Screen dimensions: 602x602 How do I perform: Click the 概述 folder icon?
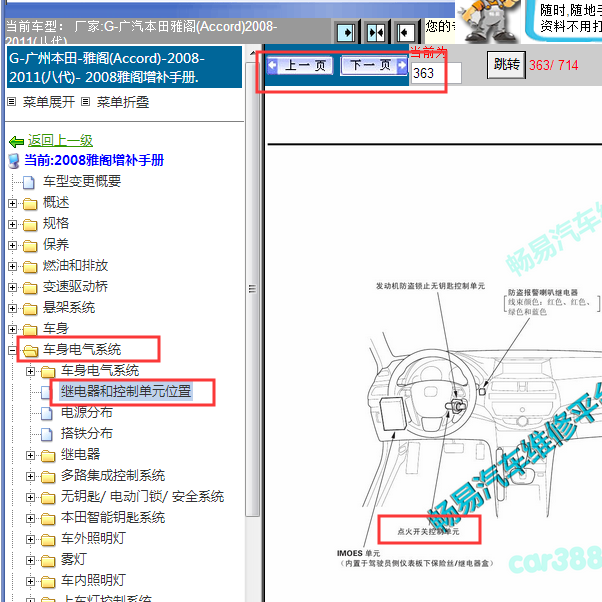point(30,204)
